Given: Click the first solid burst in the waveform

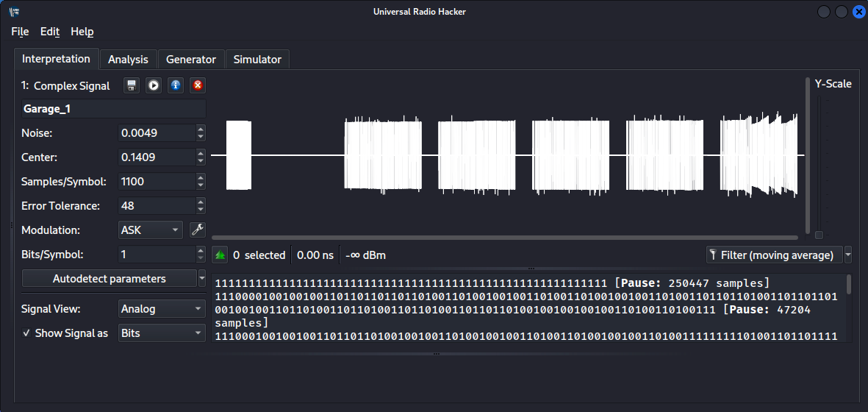Looking at the screenshot, I should click(x=239, y=156).
